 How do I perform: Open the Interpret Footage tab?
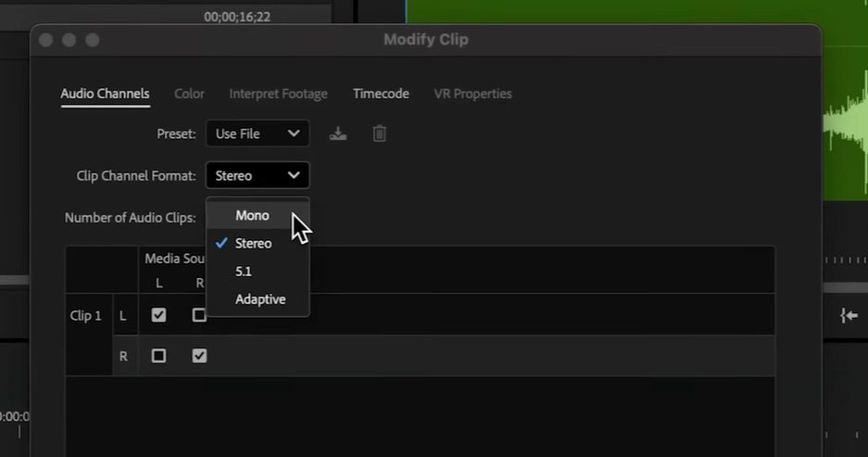[x=279, y=94]
